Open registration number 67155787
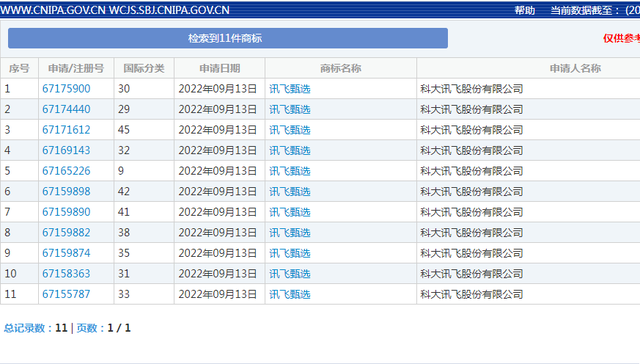The width and height of the screenshot is (640, 364). tap(66, 294)
